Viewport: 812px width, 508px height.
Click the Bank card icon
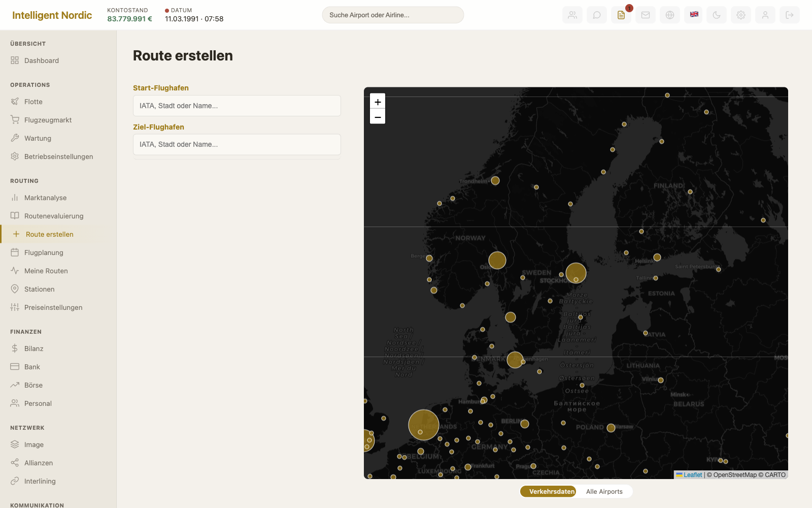tap(15, 367)
